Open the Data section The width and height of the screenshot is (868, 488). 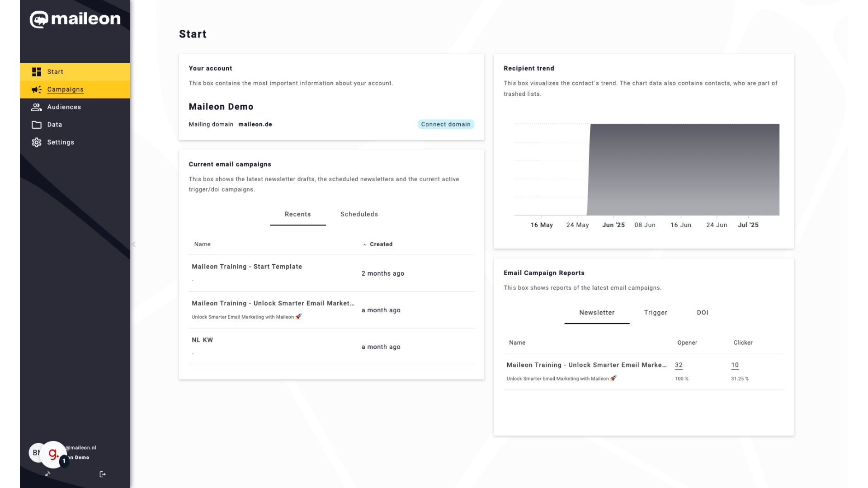point(75,125)
